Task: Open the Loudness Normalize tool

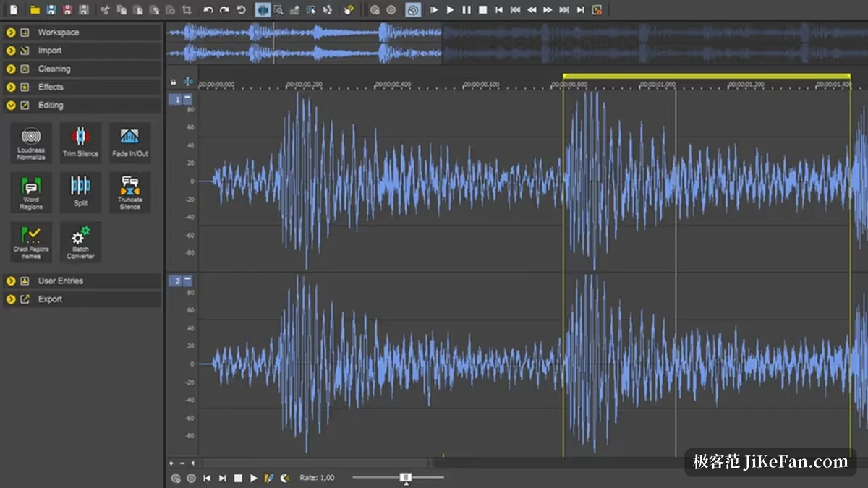Action: coord(31,142)
